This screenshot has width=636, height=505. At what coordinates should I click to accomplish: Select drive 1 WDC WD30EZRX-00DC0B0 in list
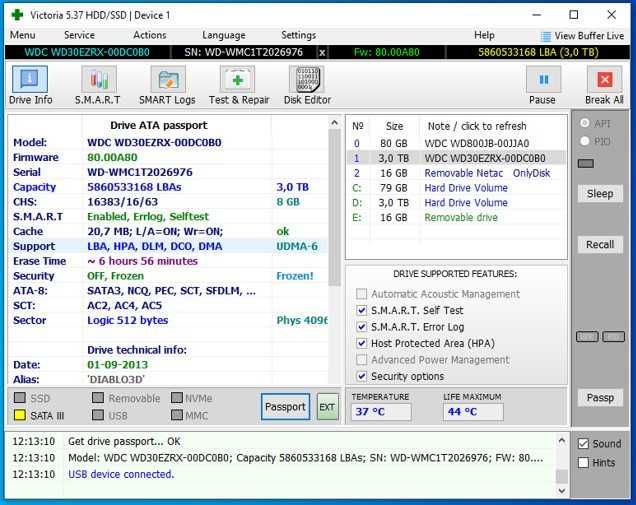(x=456, y=158)
